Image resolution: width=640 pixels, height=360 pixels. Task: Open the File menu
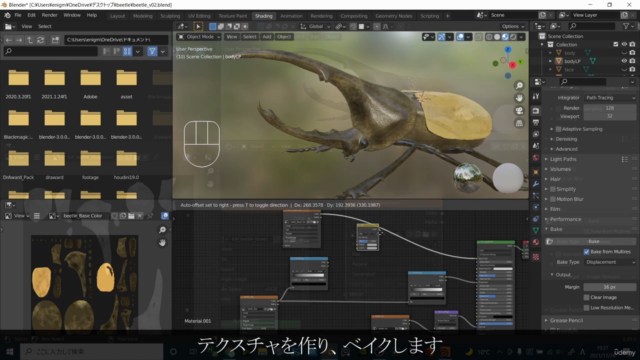18,15
